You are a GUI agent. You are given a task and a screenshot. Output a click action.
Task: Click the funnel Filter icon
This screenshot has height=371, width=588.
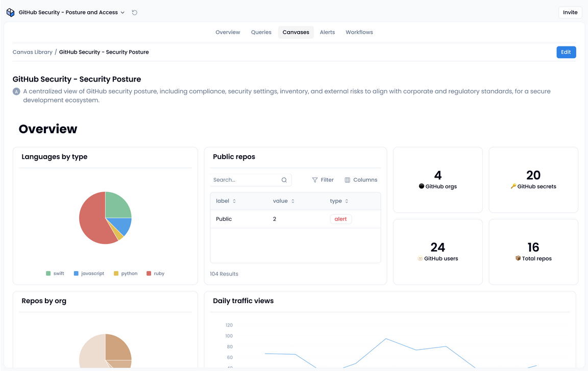tap(314, 180)
